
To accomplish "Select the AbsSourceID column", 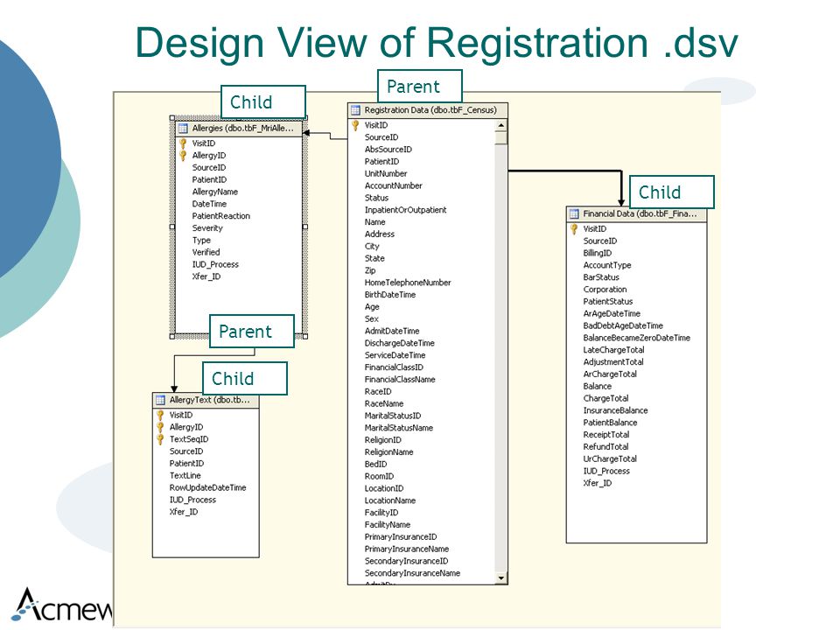I will (x=388, y=150).
